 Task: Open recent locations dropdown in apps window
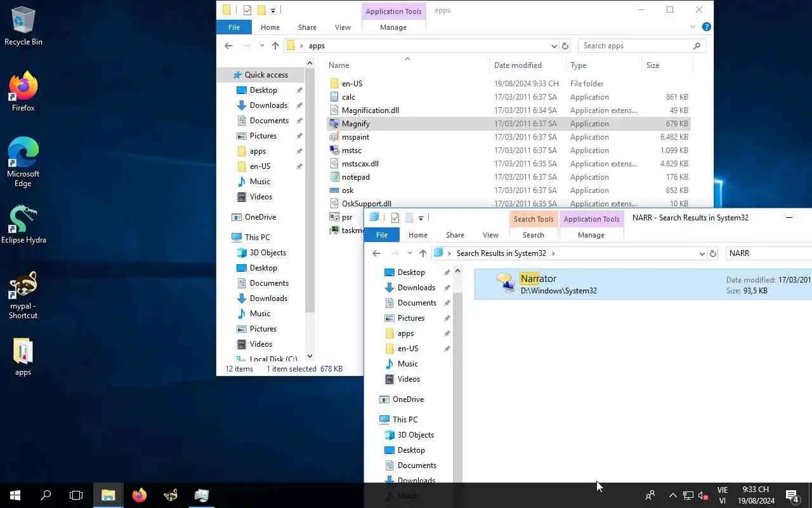tap(262, 46)
